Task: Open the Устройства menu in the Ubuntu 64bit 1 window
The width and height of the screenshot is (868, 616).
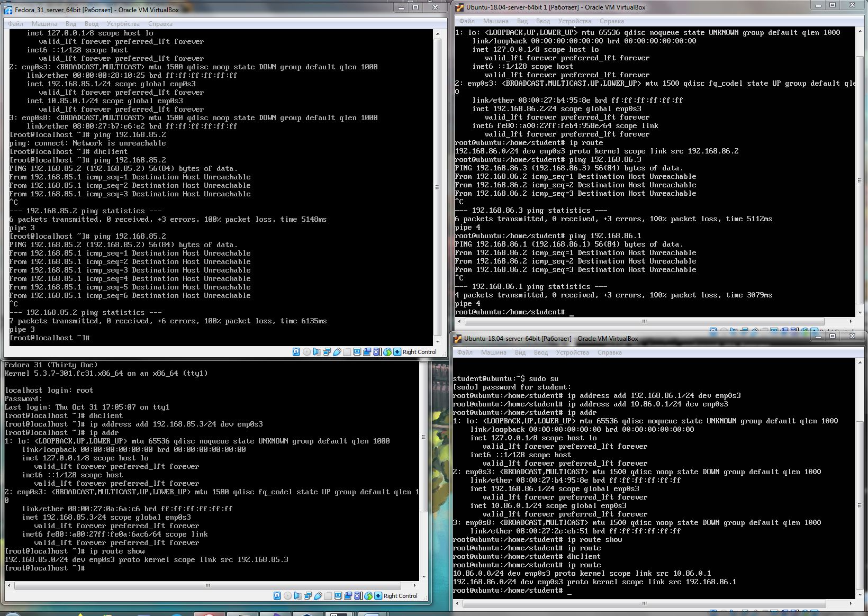Action: coord(575,21)
